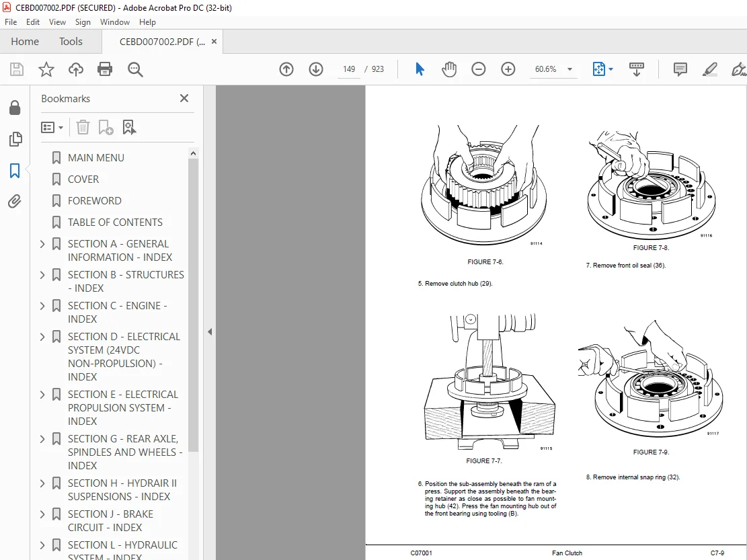Open SECTION J - BRAKE CIRCUIT - INDEX bookmark
Viewport: 747px width, 560px height.
pos(110,521)
